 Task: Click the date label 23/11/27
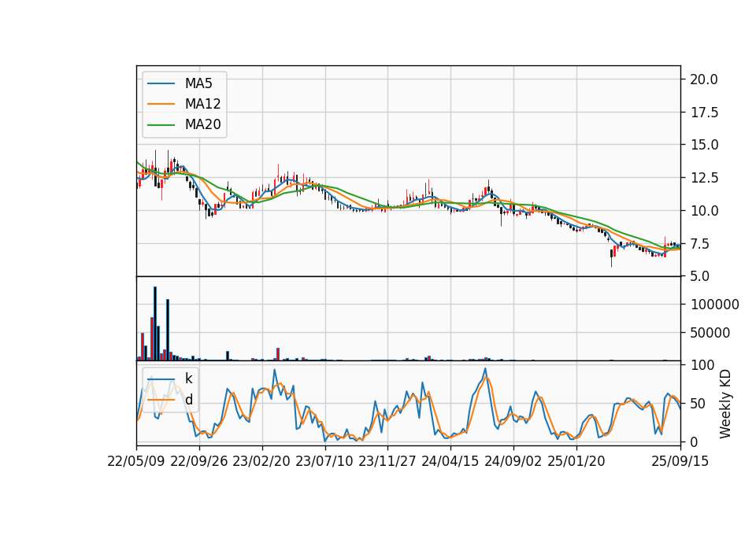point(387,461)
